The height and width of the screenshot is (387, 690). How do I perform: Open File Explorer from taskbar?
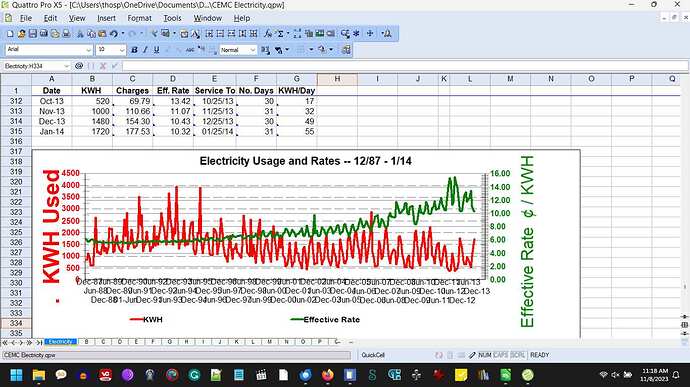pos(39,375)
